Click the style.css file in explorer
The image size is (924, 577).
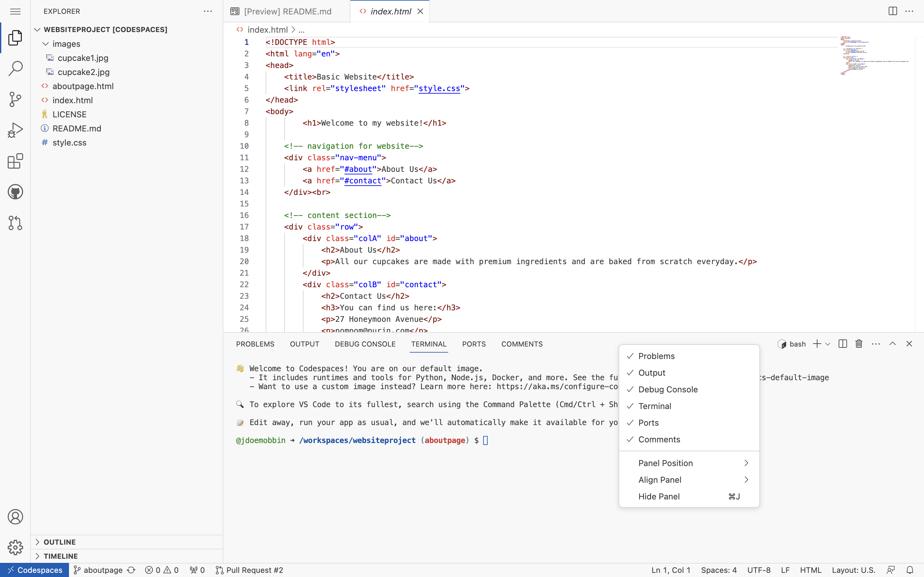pyautogui.click(x=69, y=142)
